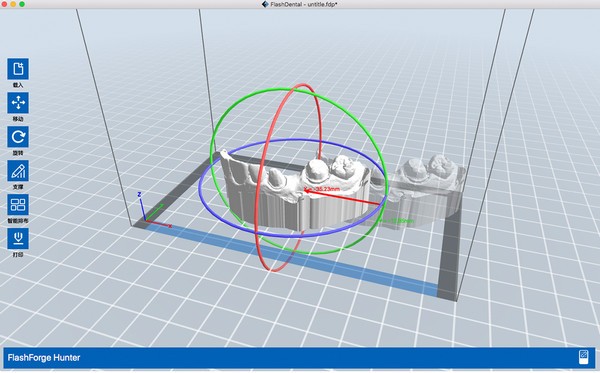The width and height of the screenshot is (600, 373).
Task: Open the Support (支撑) tool
Action: (18, 171)
